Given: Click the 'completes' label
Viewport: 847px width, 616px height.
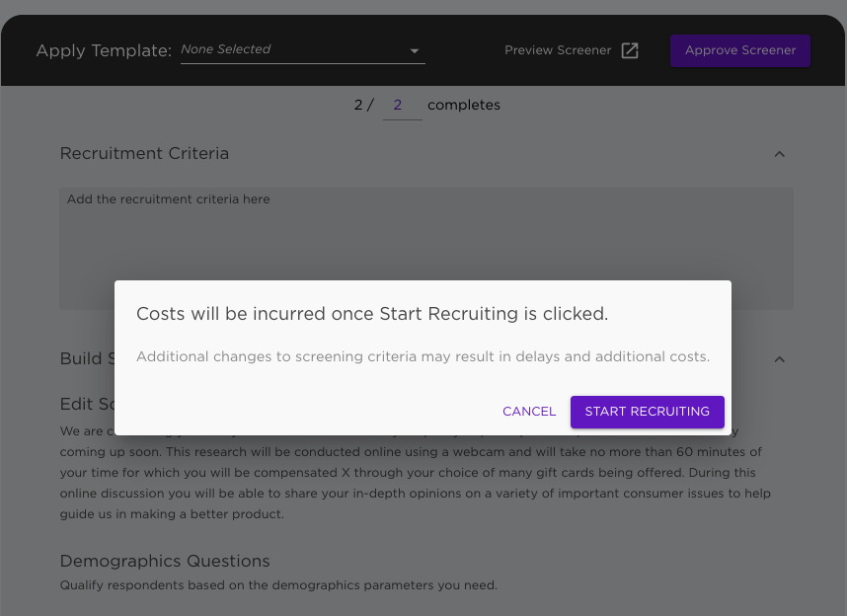Looking at the screenshot, I should (463, 105).
